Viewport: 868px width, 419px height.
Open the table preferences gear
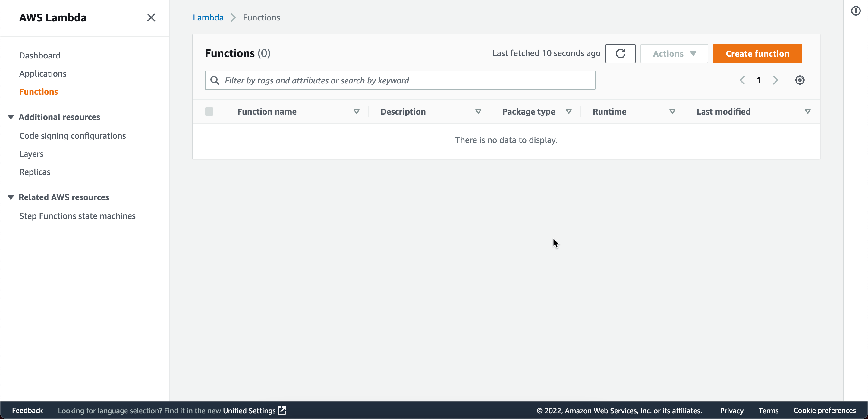click(800, 80)
